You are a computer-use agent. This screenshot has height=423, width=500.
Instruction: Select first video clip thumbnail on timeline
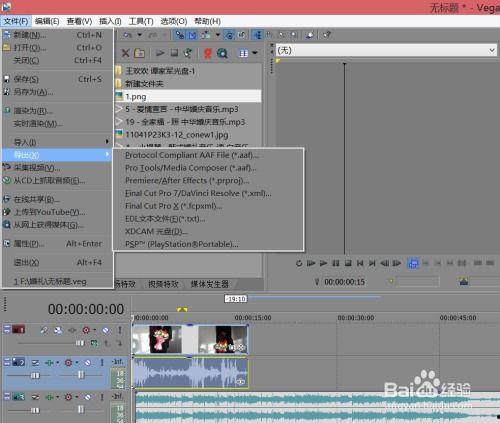click(157, 339)
